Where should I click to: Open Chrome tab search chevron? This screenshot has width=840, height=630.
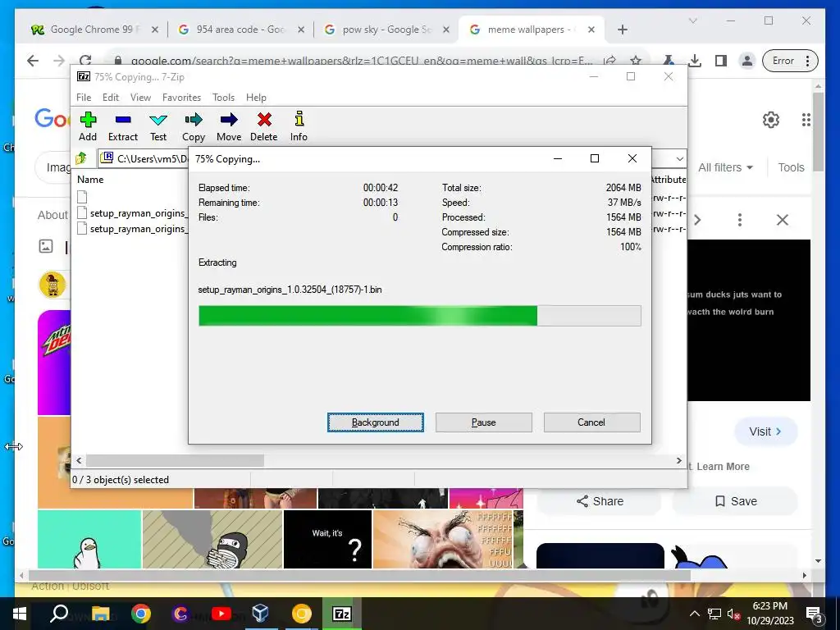tap(692, 21)
